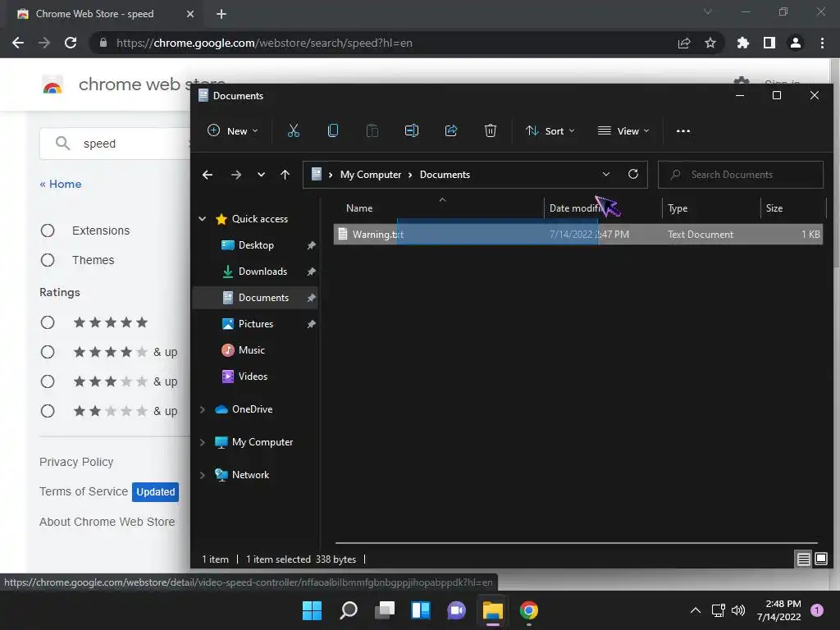Viewport: 840px width, 630px height.
Task: Click the « Home link
Action: pyautogui.click(x=61, y=184)
